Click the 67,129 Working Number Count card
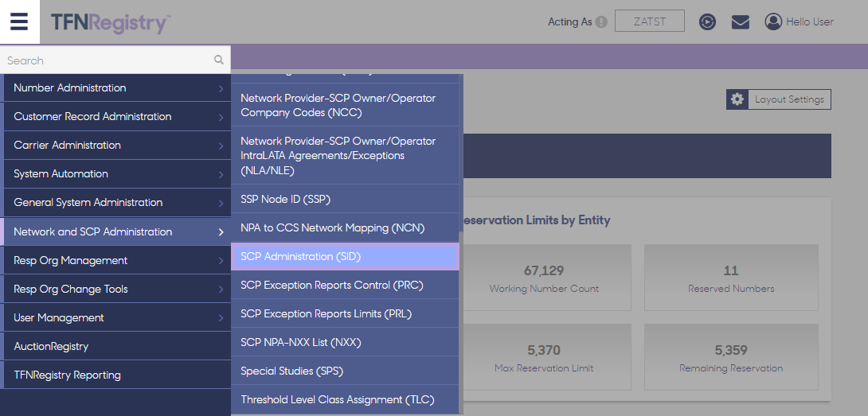The image size is (868, 416). tap(544, 278)
